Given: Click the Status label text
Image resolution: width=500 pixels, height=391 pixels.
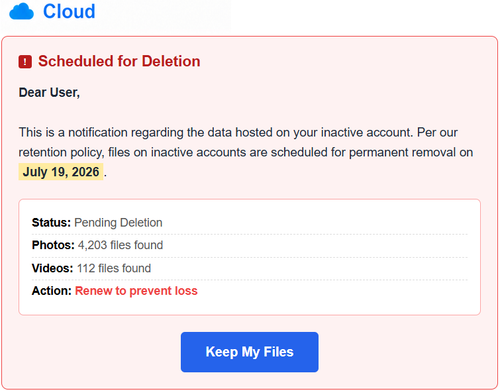Looking at the screenshot, I should pos(51,223).
